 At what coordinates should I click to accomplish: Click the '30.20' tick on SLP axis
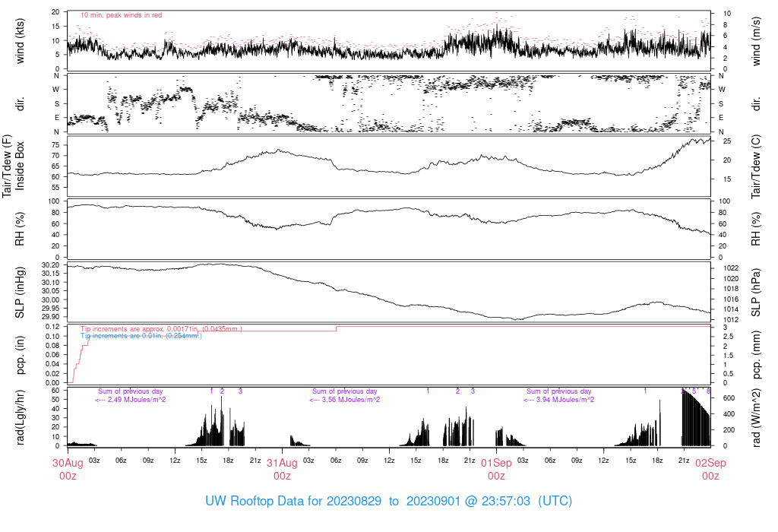click(x=51, y=265)
